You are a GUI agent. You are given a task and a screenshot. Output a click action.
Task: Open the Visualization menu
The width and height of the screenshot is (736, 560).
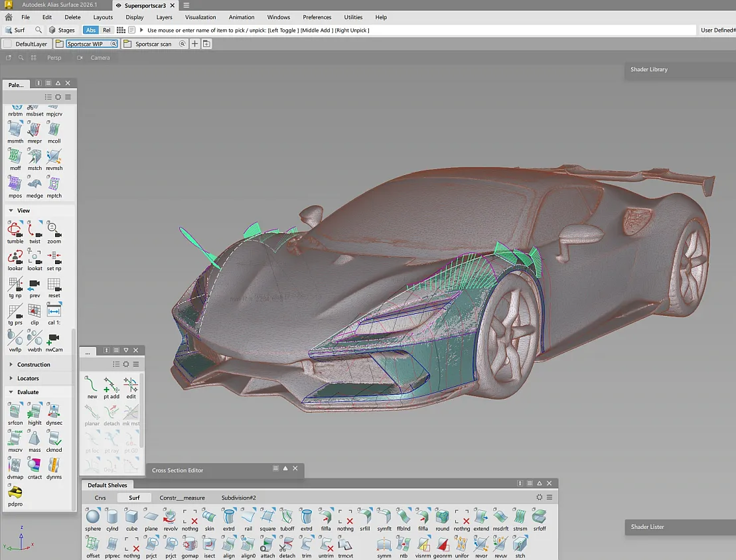click(x=202, y=17)
